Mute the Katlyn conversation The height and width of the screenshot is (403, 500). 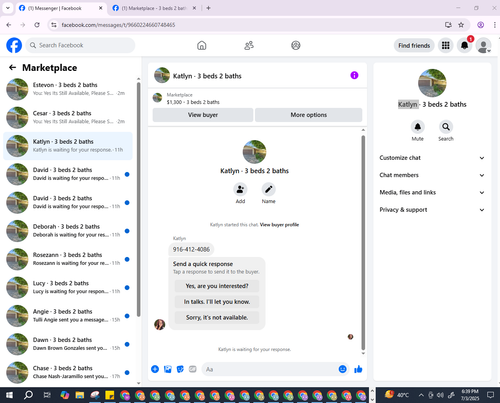click(x=417, y=127)
